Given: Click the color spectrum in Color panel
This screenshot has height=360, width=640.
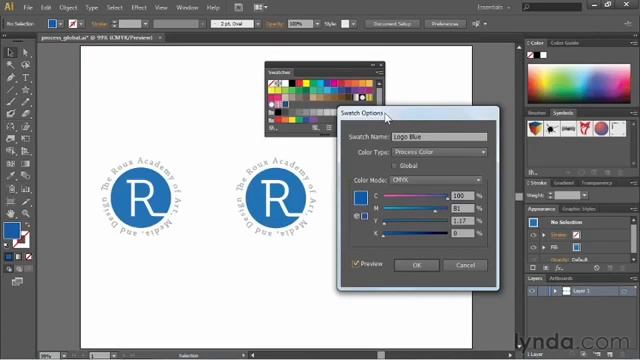Looking at the screenshot, I should (579, 83).
